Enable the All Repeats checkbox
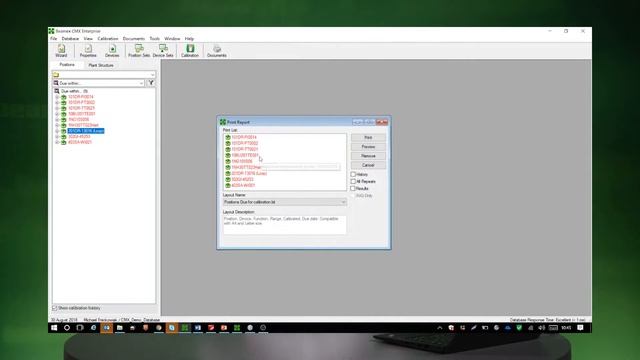 (x=353, y=181)
